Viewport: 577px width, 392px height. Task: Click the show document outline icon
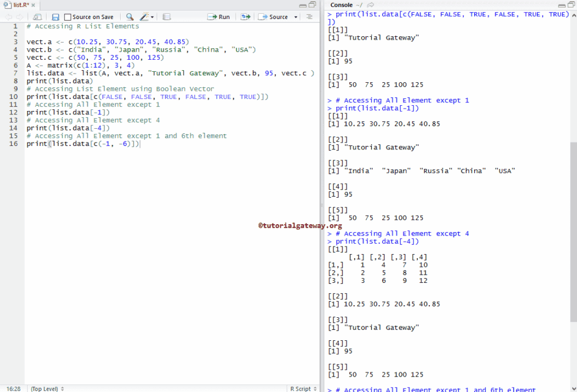(x=309, y=17)
